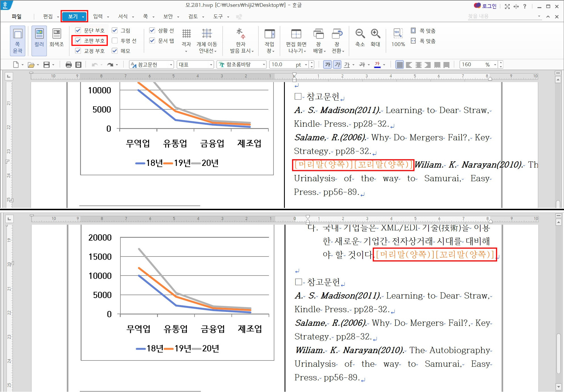Click 편집 화면 나누기 split view
This screenshot has width=564, height=392.
296,40
